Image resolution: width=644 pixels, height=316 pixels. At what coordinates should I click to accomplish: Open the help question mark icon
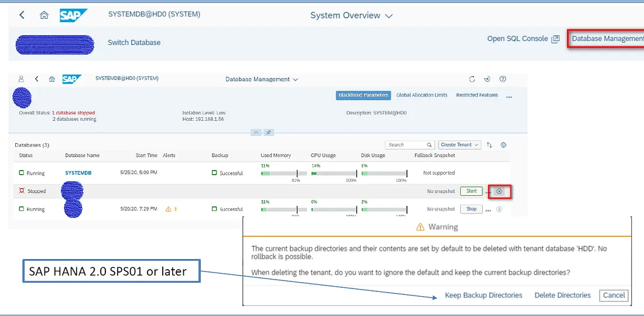[502, 79]
